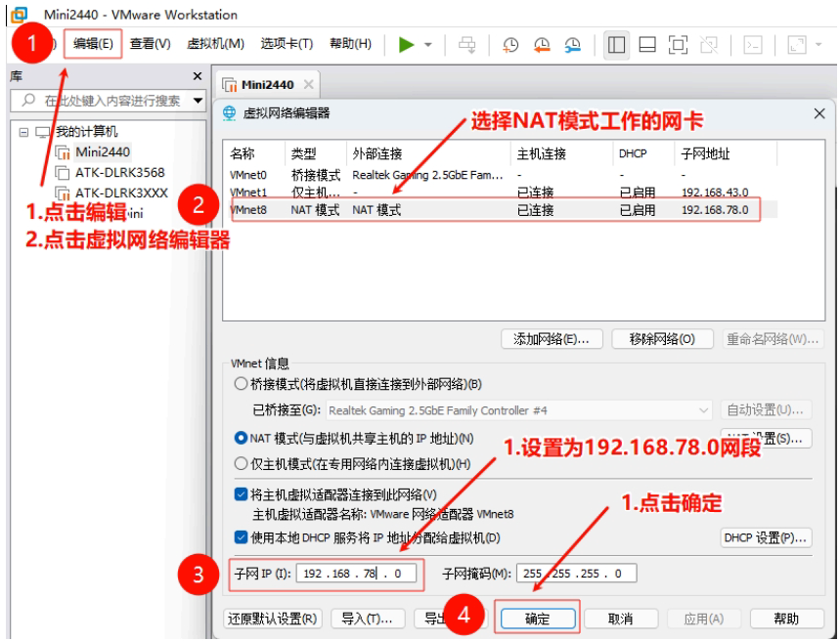The width and height of the screenshot is (840, 641).
Task: Click the 192.168.78.0 subnet address cell
Action: pos(715,210)
